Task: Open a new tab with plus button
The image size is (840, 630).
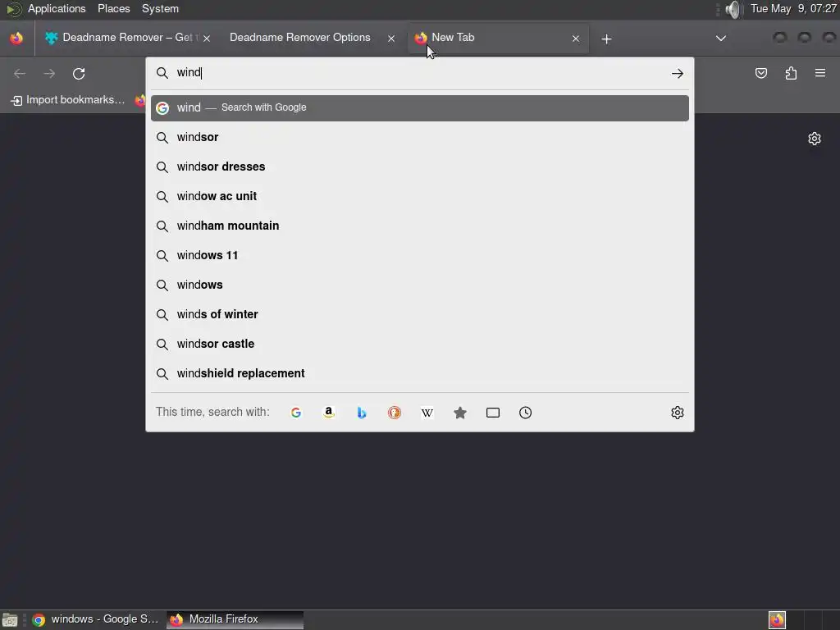Action: pos(606,39)
